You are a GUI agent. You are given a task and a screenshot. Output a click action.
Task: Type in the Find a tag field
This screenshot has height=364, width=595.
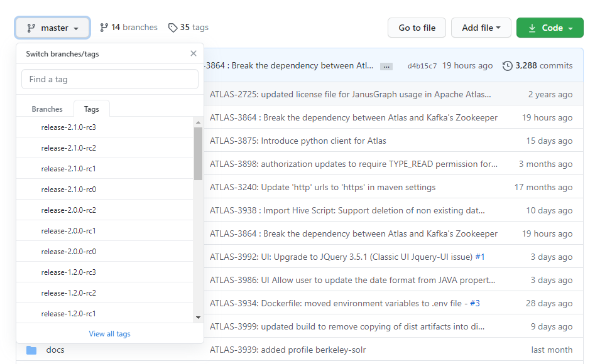[x=110, y=79]
